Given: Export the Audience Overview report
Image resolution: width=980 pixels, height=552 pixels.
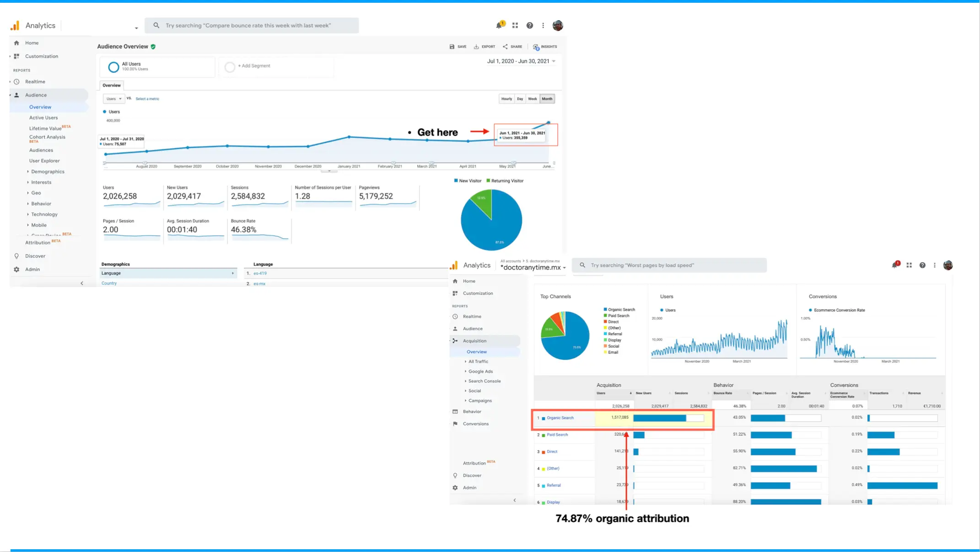Looking at the screenshot, I should (x=484, y=47).
